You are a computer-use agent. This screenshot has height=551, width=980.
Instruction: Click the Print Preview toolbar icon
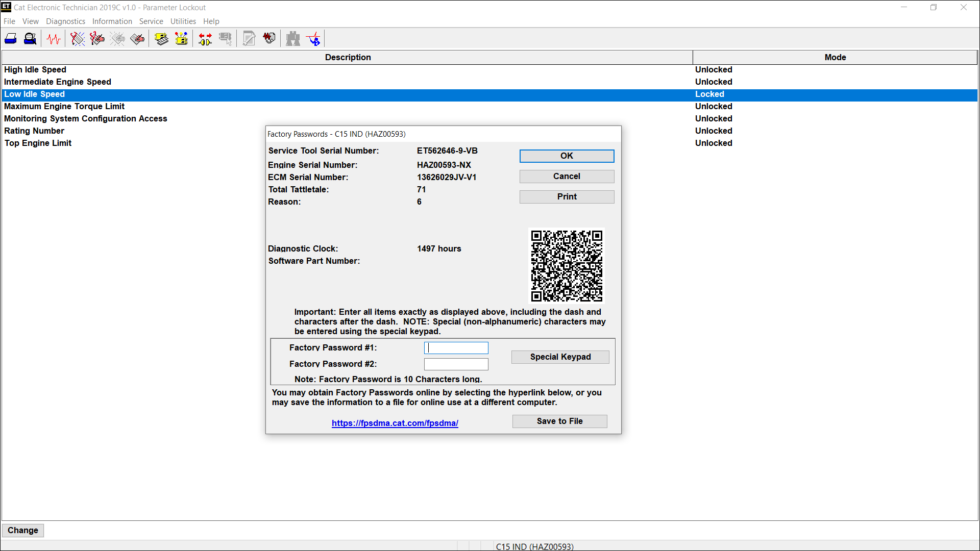30,39
